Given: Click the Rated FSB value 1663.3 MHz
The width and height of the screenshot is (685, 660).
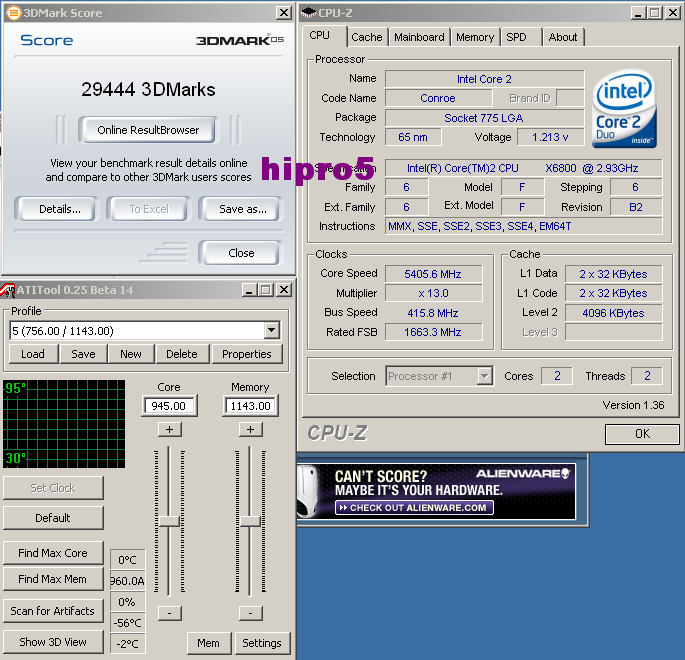Looking at the screenshot, I should (x=433, y=332).
